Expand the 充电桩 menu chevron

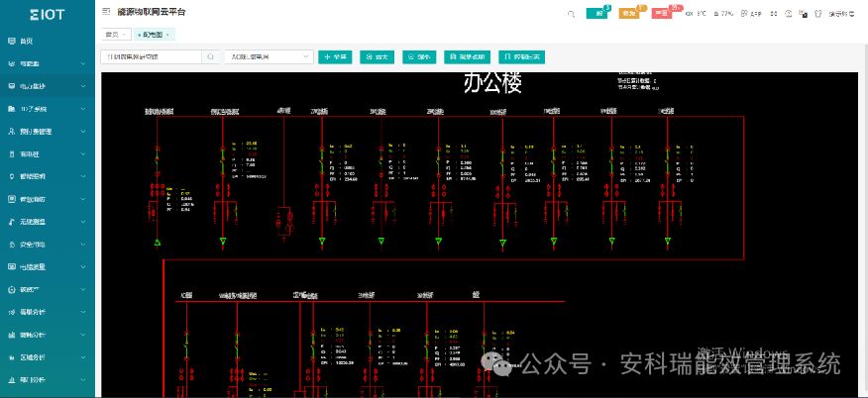pos(83,154)
